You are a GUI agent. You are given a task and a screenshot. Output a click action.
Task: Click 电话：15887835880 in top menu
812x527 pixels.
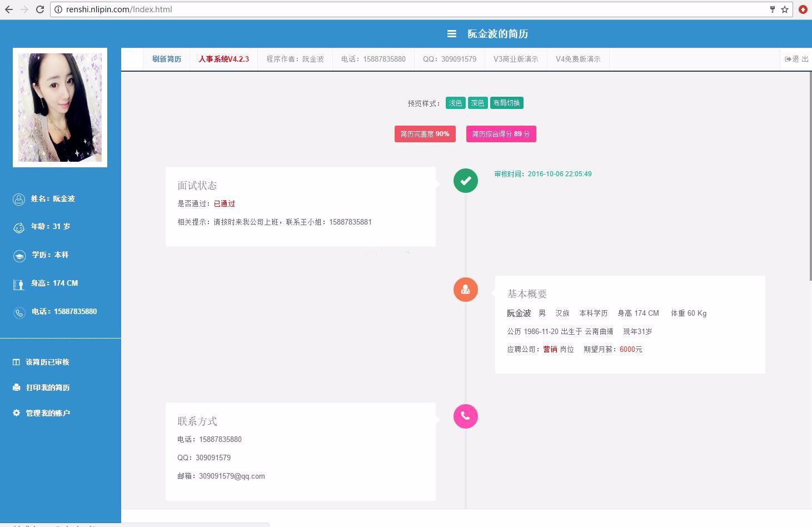coord(373,59)
